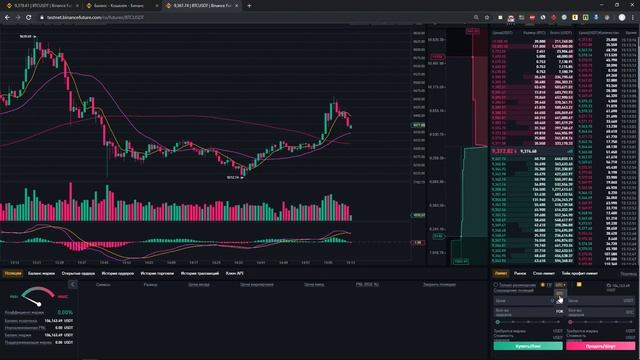Screen dimensions: 640x360
Task: Go back in browser history
Action: pos(7,18)
